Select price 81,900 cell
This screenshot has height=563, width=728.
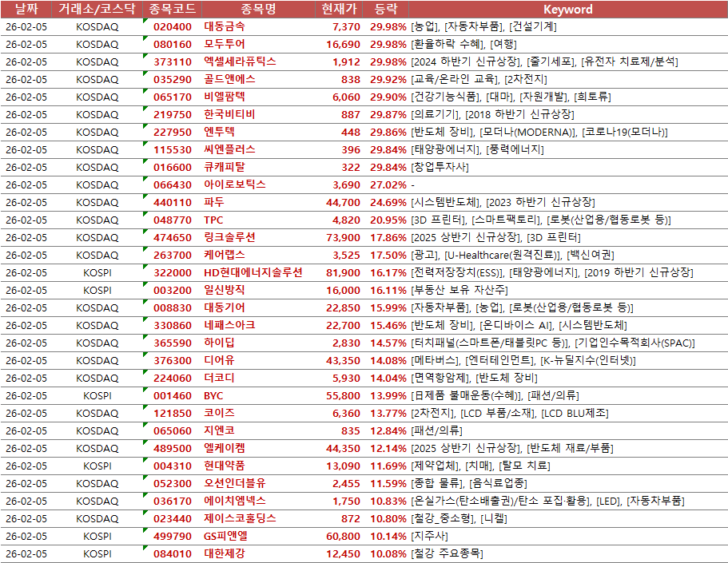(x=343, y=273)
